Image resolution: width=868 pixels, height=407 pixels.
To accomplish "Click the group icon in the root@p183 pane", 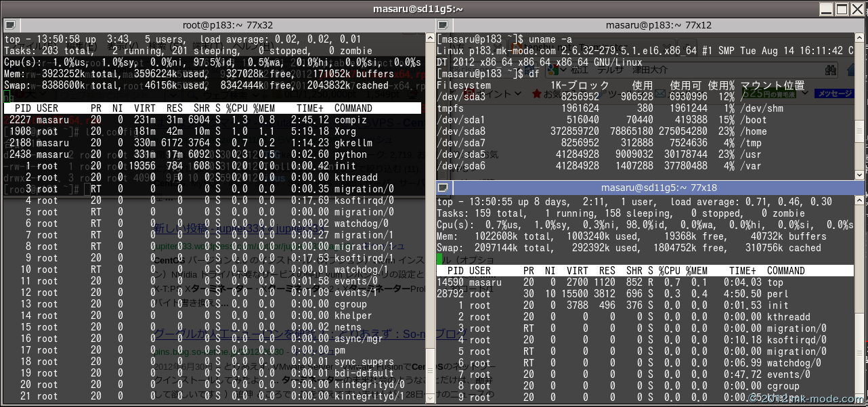I will (x=9, y=25).
